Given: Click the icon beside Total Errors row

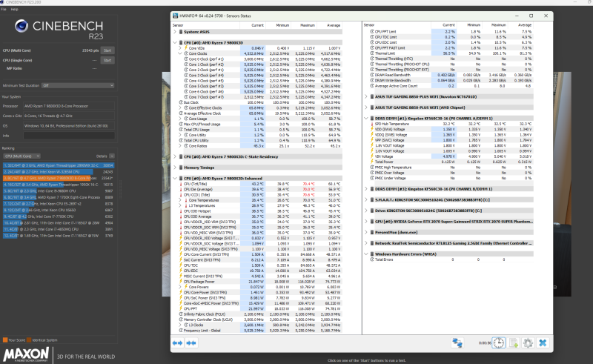Looking at the screenshot, I should click(372, 260).
